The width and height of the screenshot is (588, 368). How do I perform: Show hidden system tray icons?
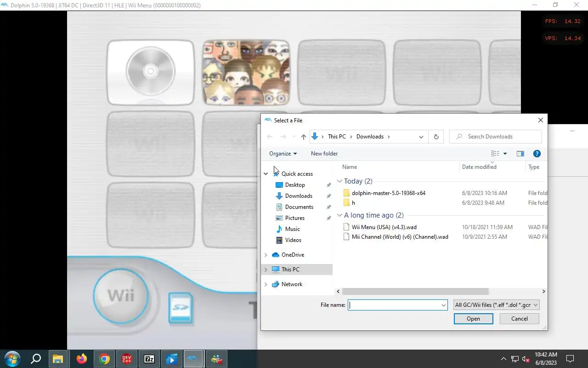pyautogui.click(x=503, y=359)
